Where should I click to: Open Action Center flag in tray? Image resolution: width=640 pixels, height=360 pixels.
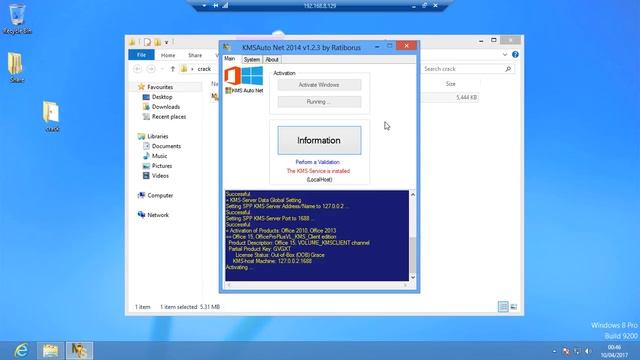[x=566, y=351]
